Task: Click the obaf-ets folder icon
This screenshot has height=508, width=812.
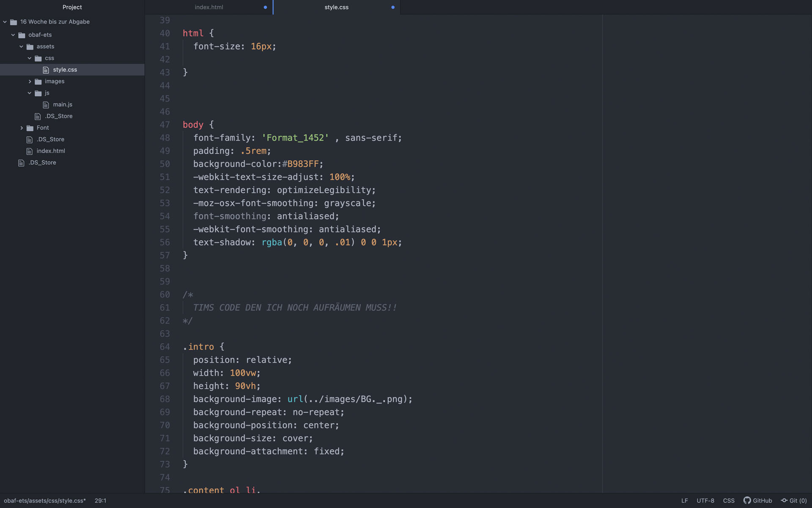Action: click(x=22, y=35)
